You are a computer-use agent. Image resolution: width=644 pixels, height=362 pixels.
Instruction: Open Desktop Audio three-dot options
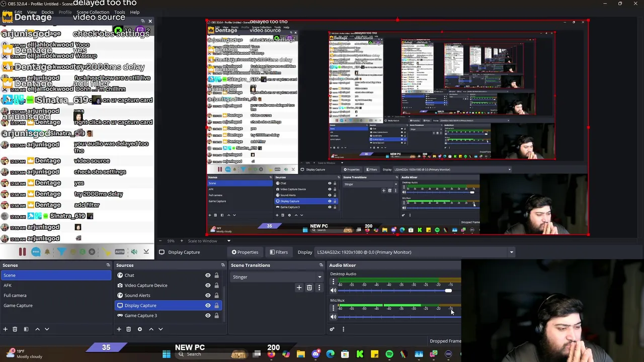click(x=333, y=282)
